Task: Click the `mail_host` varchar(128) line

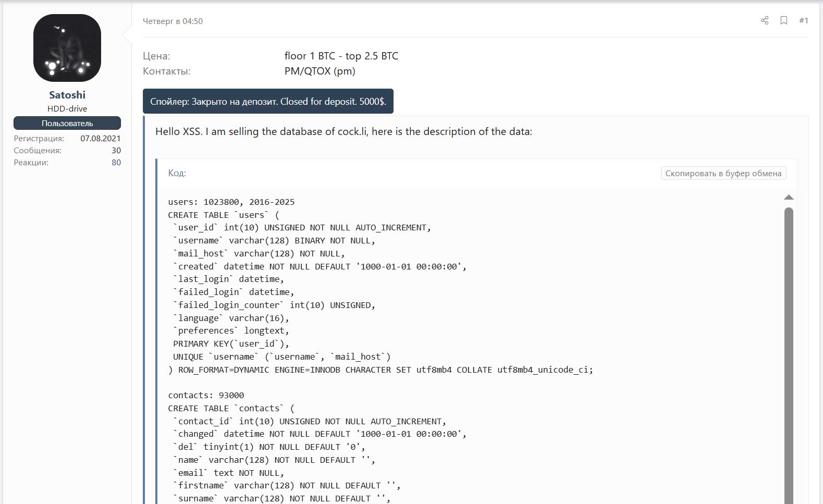Action: [x=259, y=254]
